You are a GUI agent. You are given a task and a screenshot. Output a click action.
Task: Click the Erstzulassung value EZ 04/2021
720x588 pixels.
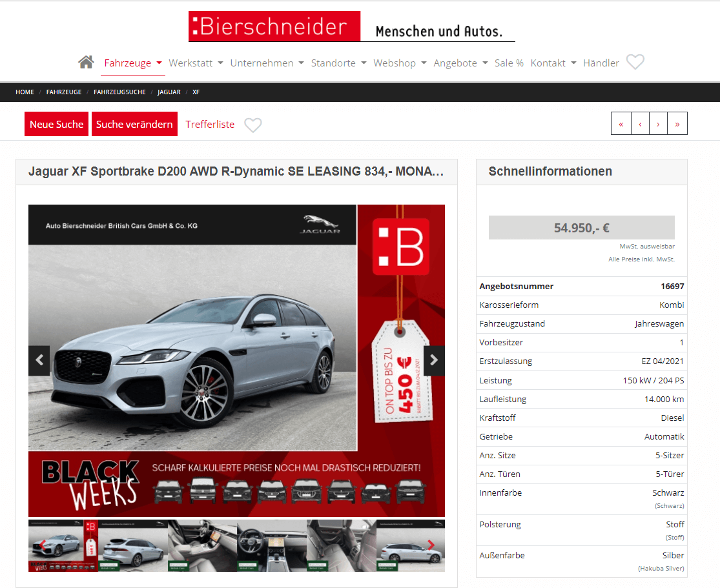663,361
